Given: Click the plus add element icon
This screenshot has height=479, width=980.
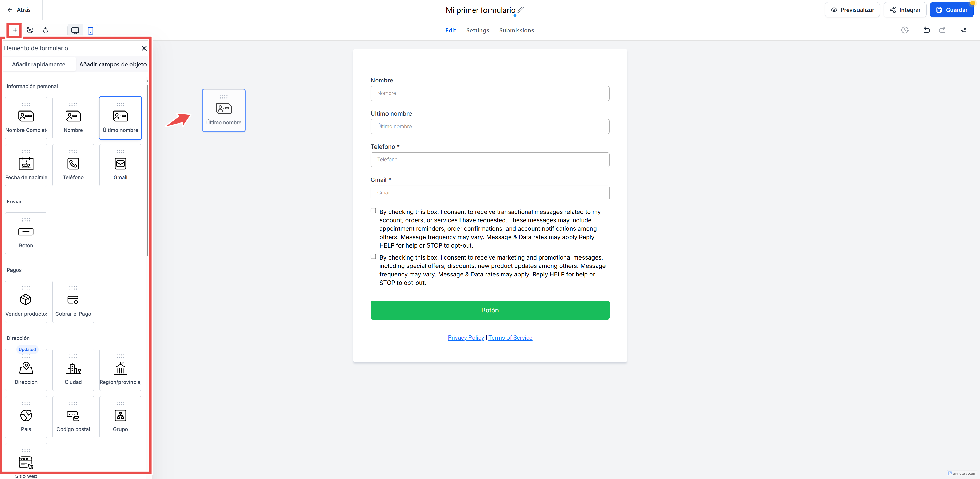Looking at the screenshot, I should [x=15, y=30].
